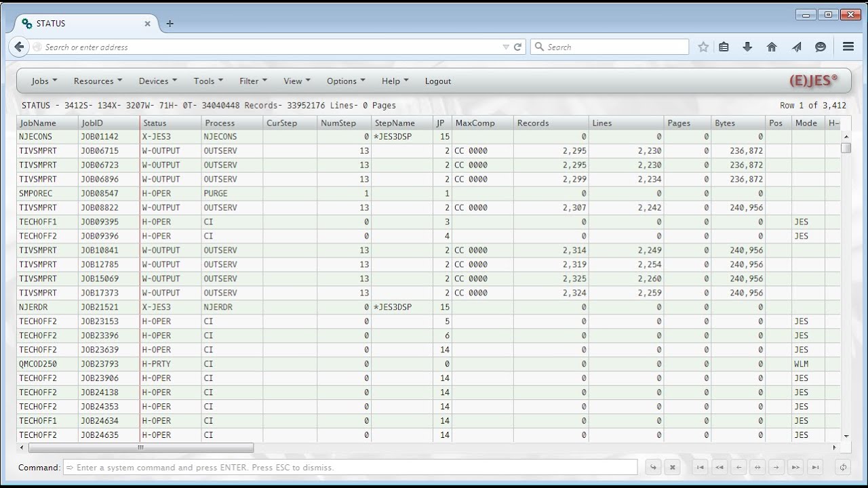
Task: Click the double-right fast-forward navigation button
Action: point(796,467)
